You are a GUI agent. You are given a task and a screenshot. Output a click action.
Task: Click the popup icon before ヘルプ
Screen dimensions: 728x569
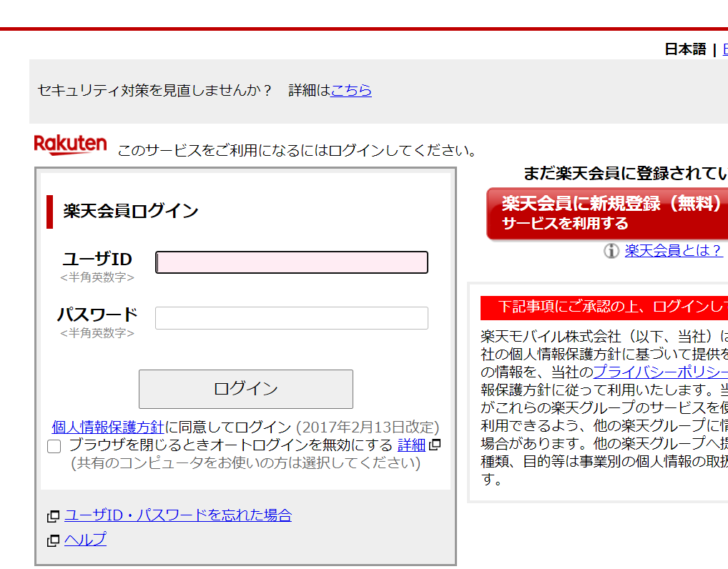pos(54,540)
